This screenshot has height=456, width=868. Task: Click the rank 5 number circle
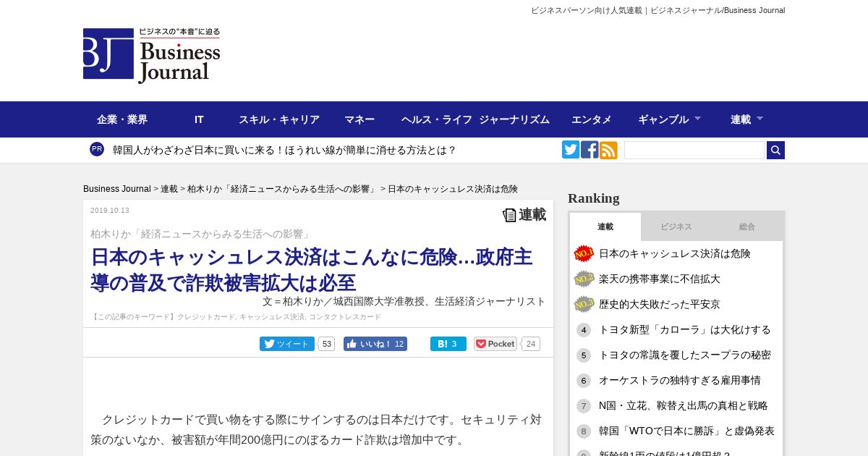(584, 355)
